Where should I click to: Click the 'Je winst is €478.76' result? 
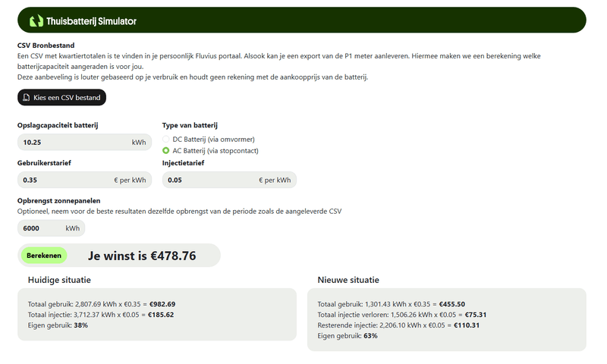[142, 256]
